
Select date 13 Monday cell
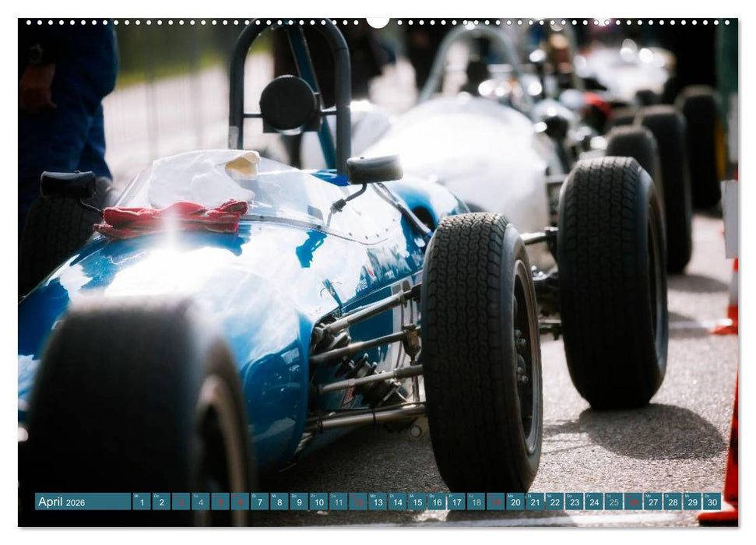click(378, 503)
